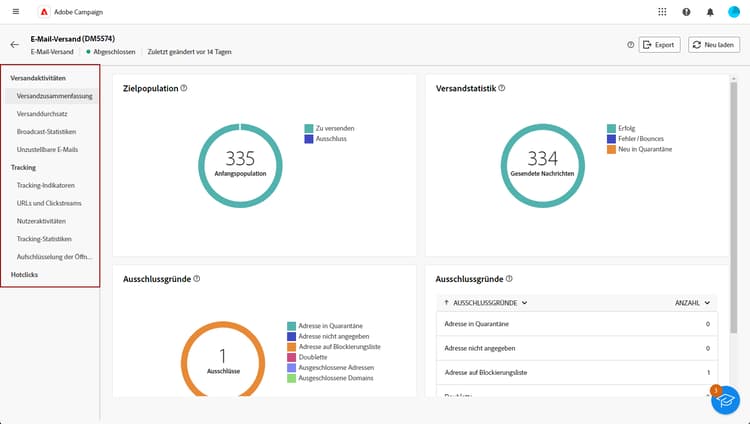
Task: Select Versandzusammenfassung in the sidebar
Action: pyautogui.click(x=52, y=96)
